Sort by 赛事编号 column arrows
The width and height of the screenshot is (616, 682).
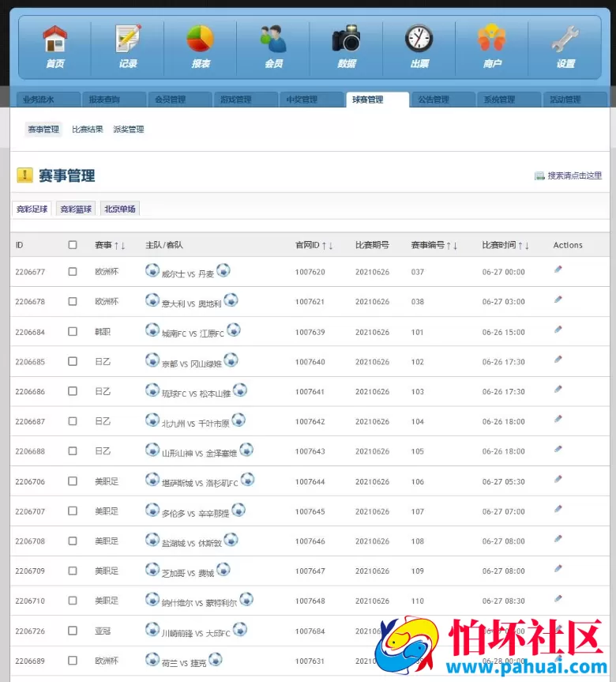(x=452, y=246)
